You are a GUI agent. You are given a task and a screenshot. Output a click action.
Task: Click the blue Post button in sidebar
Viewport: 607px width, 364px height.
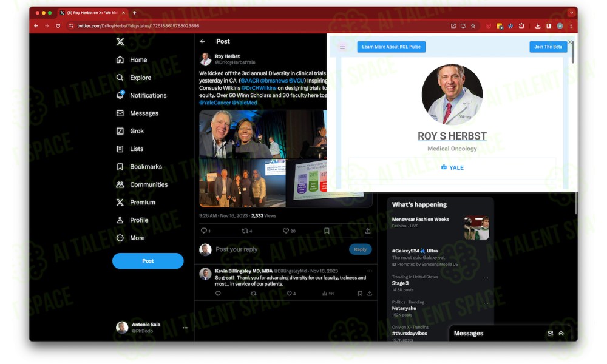pyautogui.click(x=148, y=261)
